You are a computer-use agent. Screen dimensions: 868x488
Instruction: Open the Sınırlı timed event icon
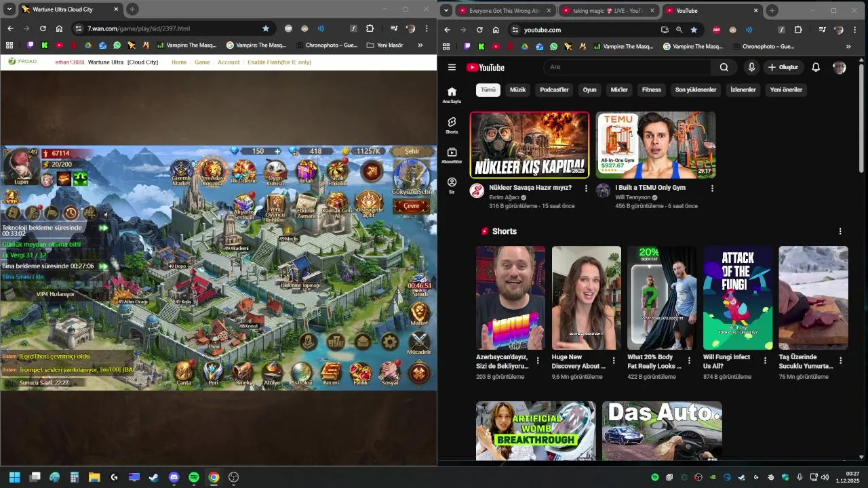pyautogui.click(x=419, y=284)
